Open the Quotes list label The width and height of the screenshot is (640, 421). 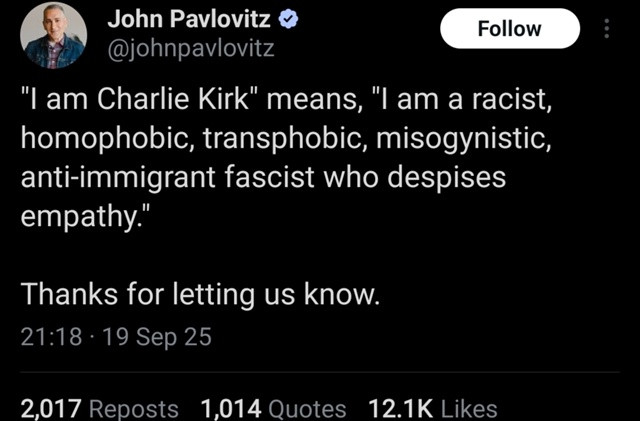click(x=307, y=409)
